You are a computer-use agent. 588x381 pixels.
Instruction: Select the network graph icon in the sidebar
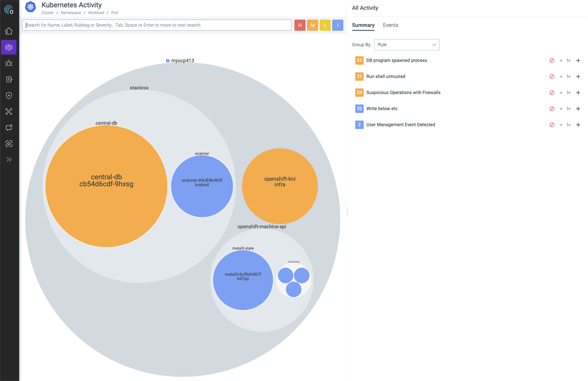pyautogui.click(x=8, y=111)
